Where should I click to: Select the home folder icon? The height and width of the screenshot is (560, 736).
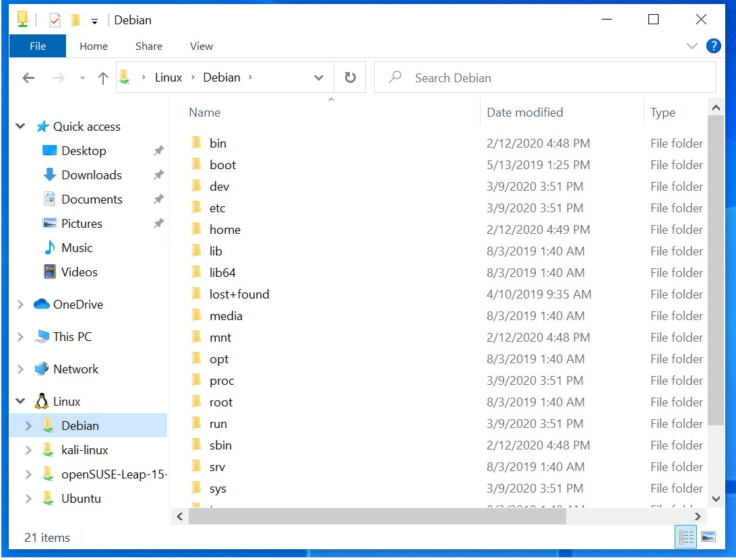(197, 229)
